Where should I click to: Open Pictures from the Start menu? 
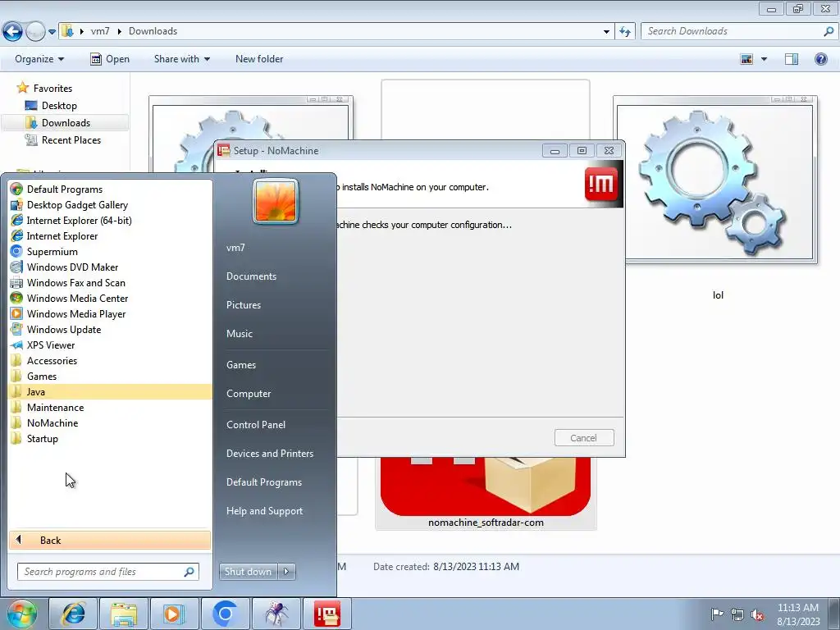[x=243, y=305]
